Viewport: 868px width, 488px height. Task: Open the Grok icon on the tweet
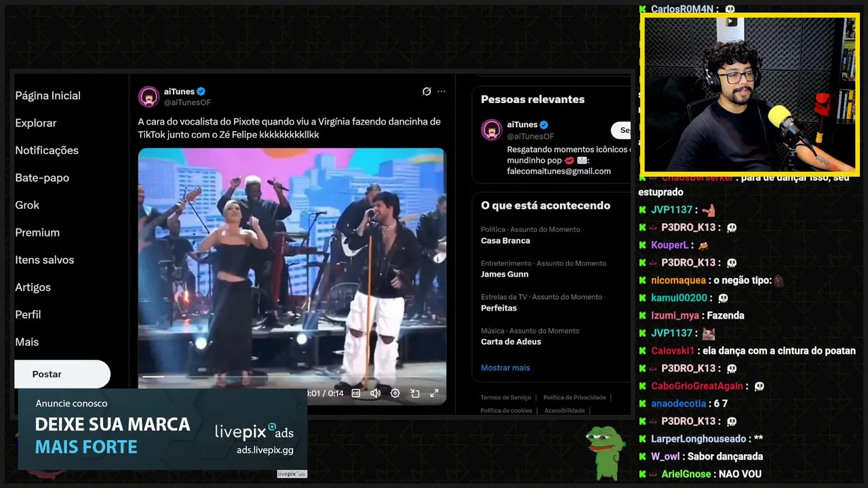tap(427, 91)
